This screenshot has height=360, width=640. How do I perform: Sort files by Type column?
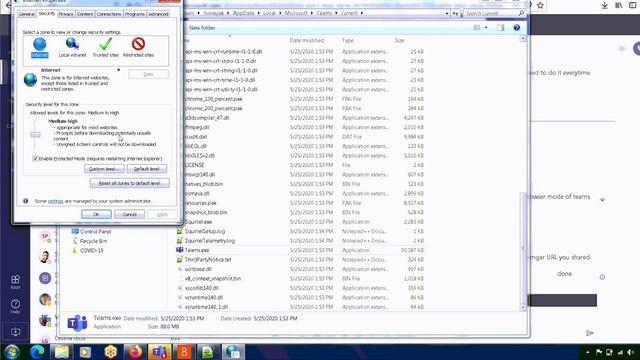(x=348, y=40)
